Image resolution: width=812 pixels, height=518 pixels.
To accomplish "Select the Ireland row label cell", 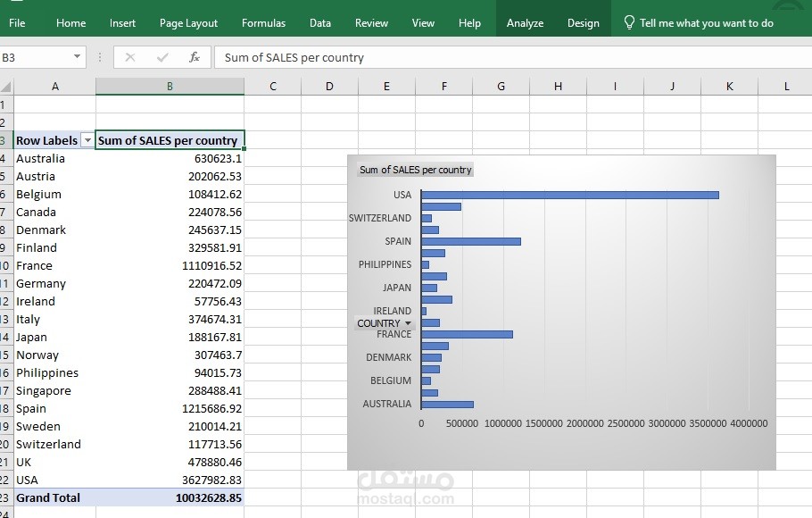I will (54, 301).
